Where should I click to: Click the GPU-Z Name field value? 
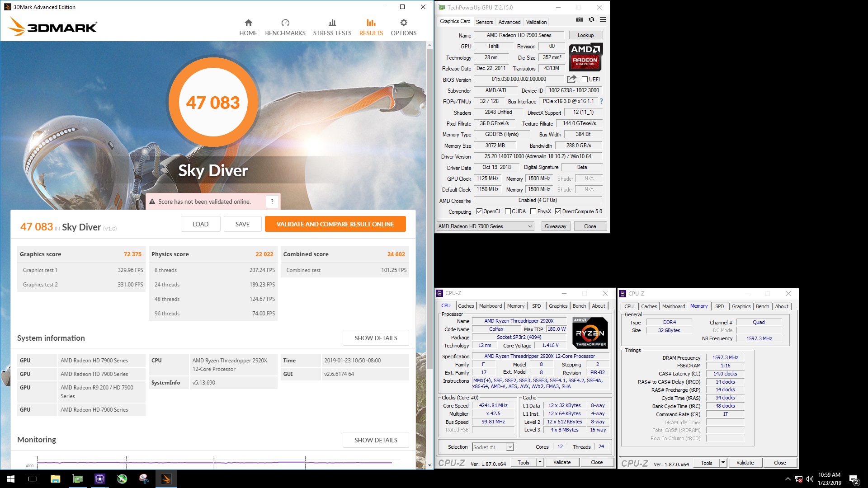tap(519, 35)
